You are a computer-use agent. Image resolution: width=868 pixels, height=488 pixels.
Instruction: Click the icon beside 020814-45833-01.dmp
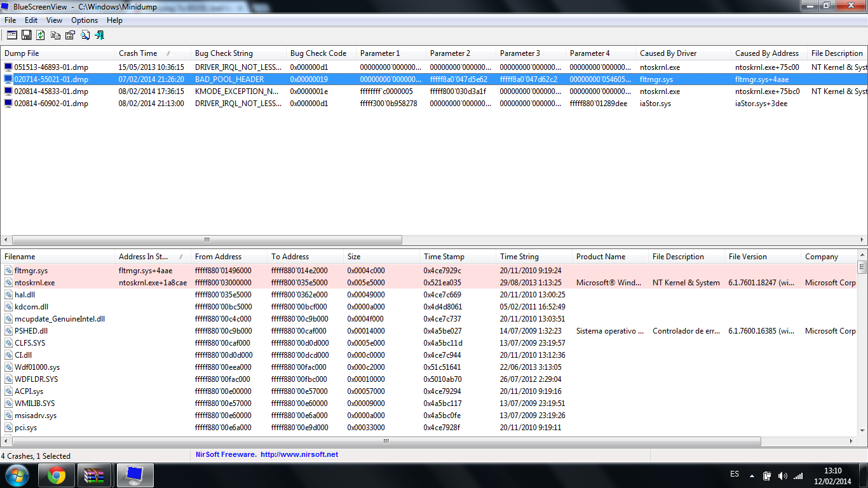pos(8,91)
